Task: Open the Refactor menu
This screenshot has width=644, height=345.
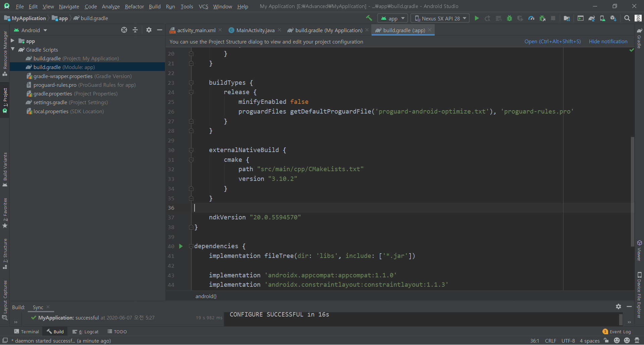Action: 134,6
